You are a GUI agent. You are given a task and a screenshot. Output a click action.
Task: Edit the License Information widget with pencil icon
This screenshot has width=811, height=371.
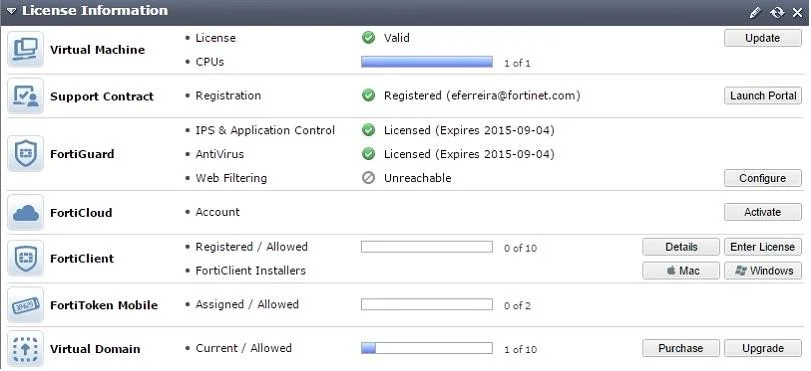coord(756,12)
